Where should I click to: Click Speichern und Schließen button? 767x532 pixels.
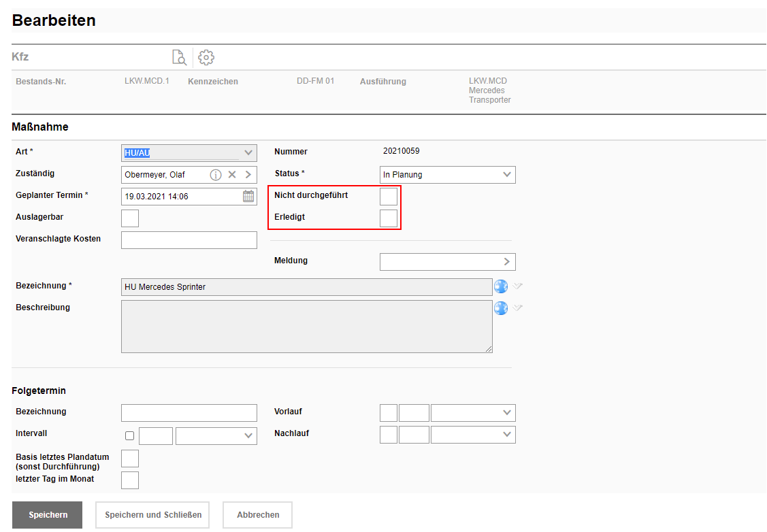point(153,515)
